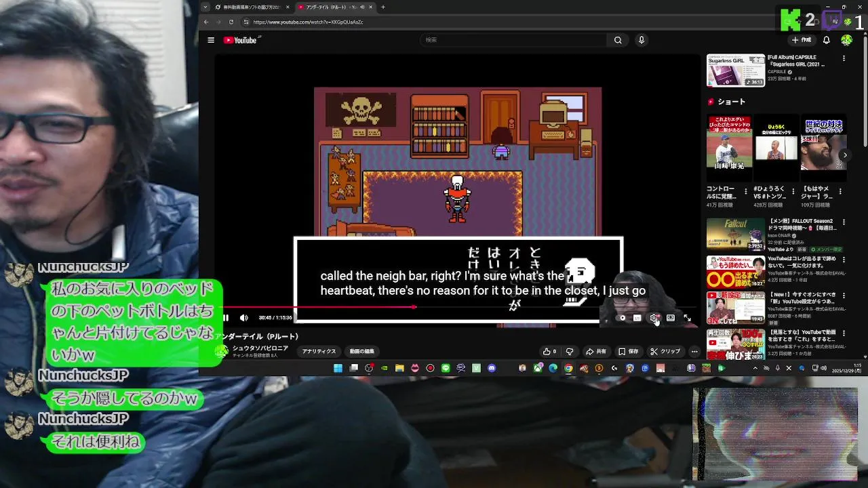Open the YouTube account avatar menu
Viewport: 868px width, 488px height.
pos(846,40)
